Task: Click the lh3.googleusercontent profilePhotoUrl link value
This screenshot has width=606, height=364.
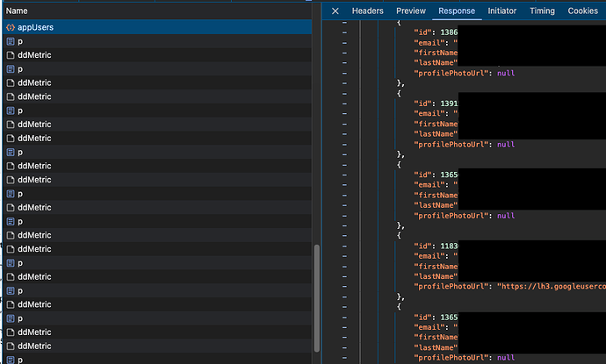Action: click(553, 286)
